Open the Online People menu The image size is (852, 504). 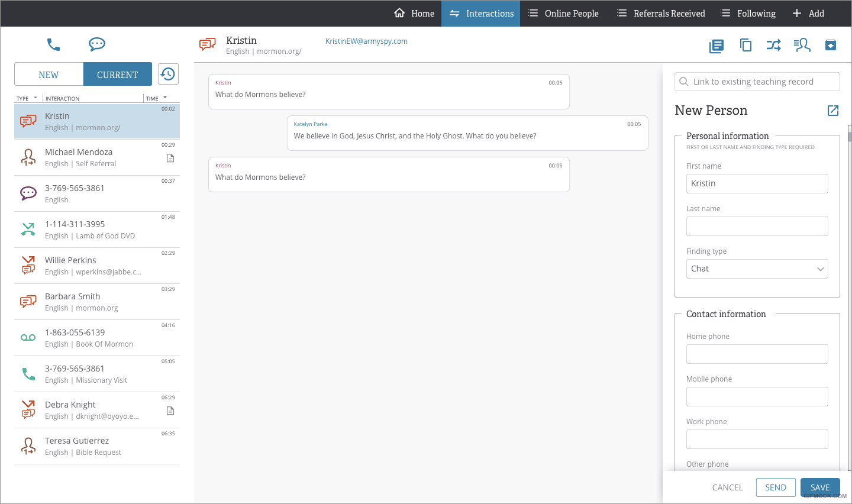point(563,13)
